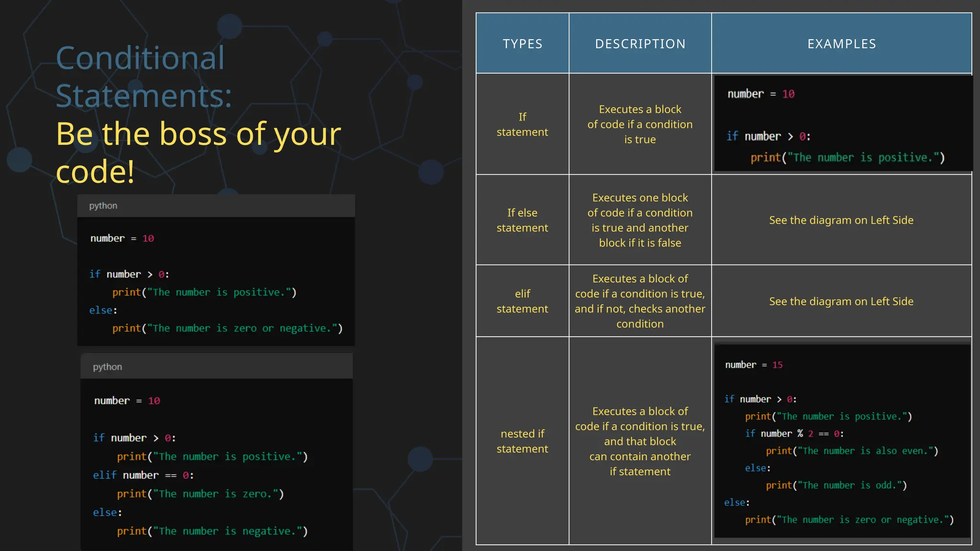Viewport: 980px width, 551px height.
Task: Click the DESCRIPTION column header
Action: pos(640,44)
